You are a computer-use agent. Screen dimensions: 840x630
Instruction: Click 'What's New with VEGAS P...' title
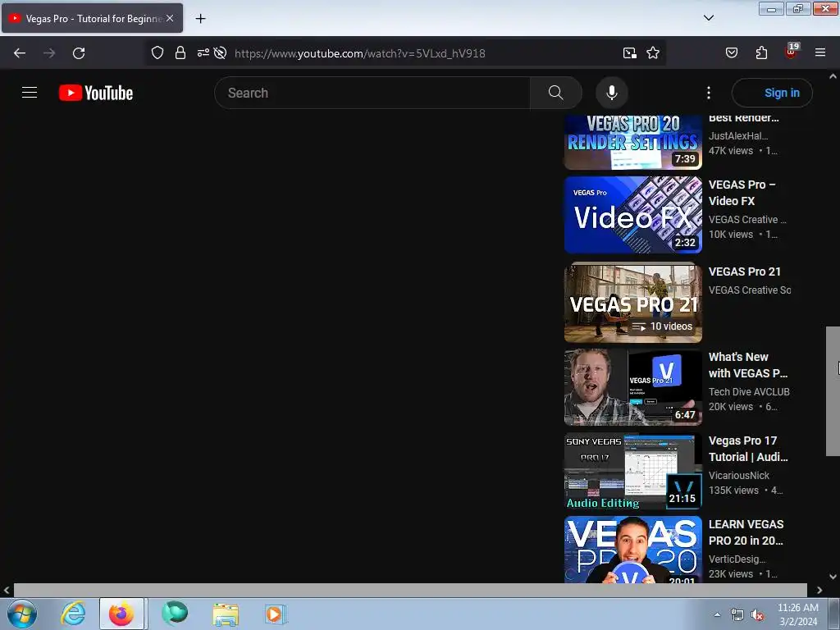click(748, 365)
